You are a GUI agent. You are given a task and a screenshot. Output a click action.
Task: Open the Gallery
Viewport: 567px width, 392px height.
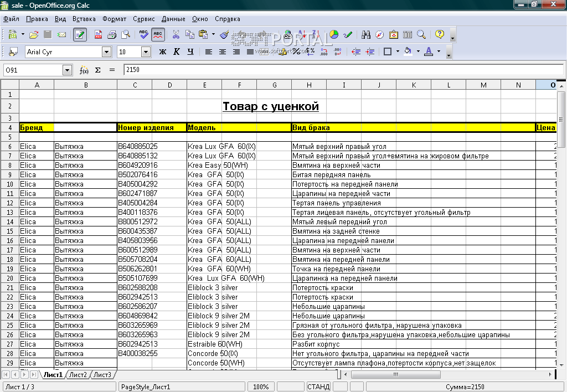click(x=394, y=34)
